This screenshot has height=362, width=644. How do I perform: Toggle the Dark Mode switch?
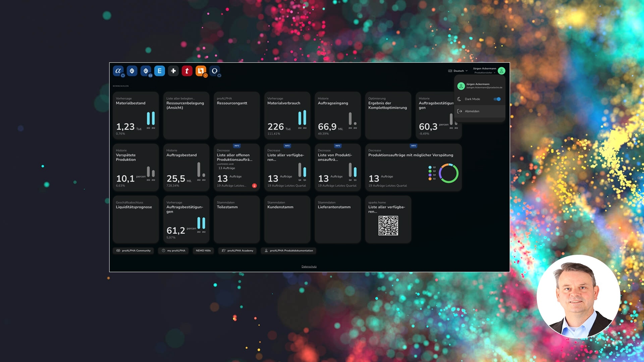tap(497, 99)
